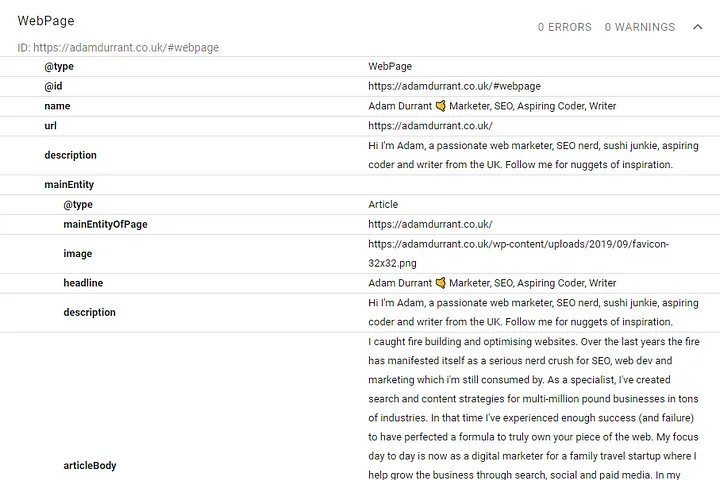Screen dimensions: 720x480
Task: Click the mainEntityOfPage URL value
Action: point(430,224)
